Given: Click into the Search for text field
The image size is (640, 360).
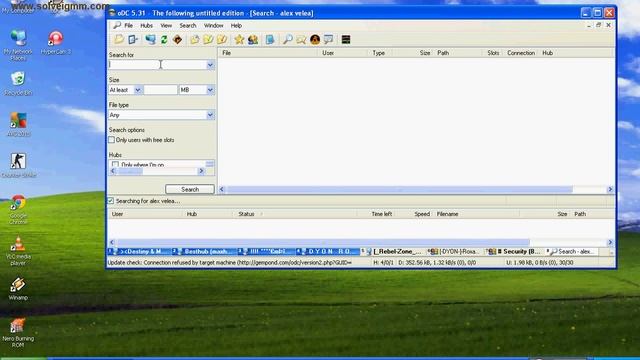Looking at the screenshot, I should click(x=158, y=64).
